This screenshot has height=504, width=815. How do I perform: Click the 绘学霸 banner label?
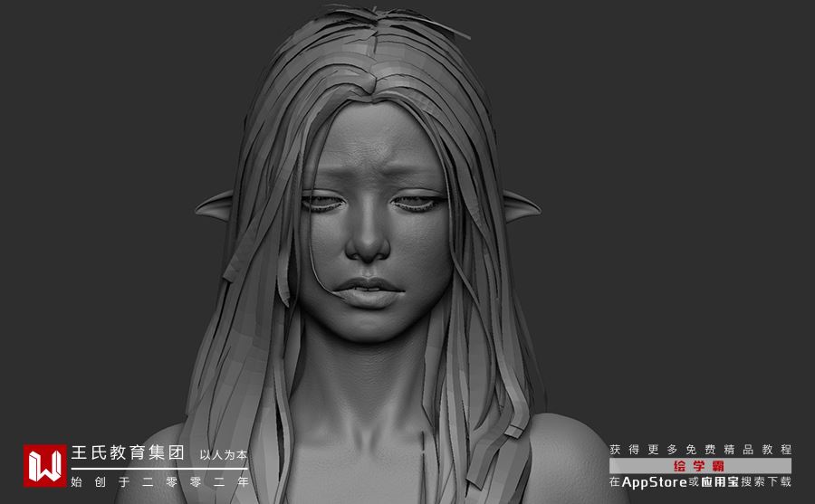pyautogui.click(x=700, y=466)
